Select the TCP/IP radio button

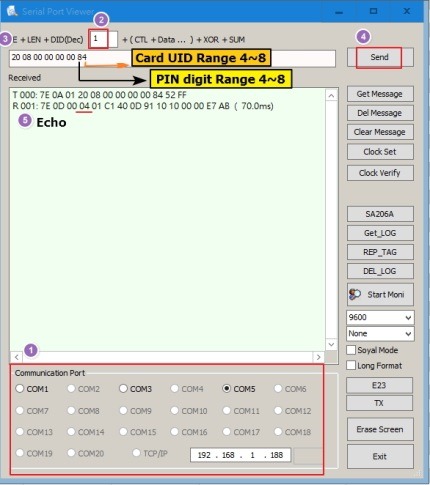[136, 453]
